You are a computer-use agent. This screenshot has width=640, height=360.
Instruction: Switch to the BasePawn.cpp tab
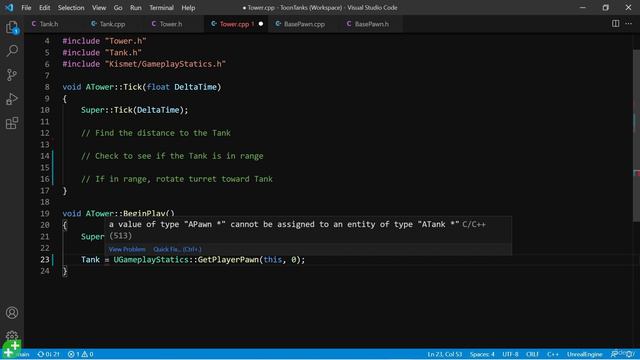tap(304, 24)
